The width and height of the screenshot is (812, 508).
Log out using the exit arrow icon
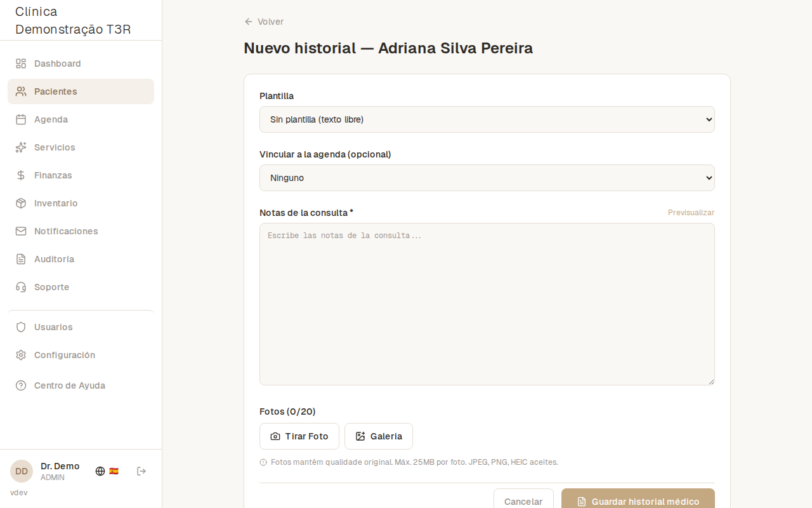[x=141, y=471]
